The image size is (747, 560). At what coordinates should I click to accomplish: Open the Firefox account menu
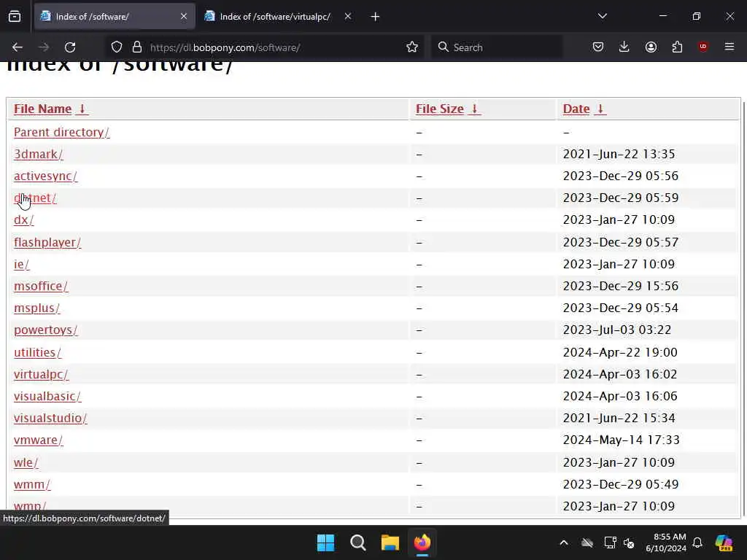(x=651, y=47)
